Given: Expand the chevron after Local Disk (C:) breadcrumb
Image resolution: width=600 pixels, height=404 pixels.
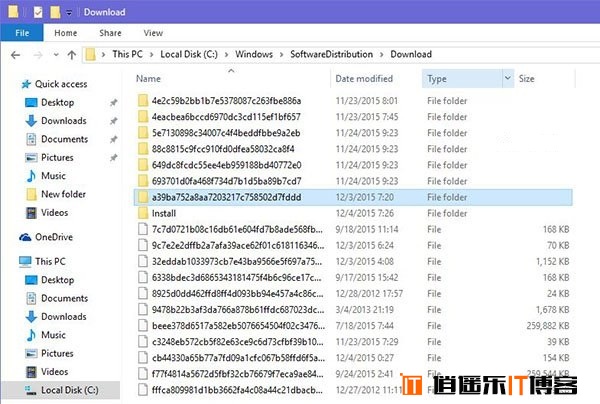Looking at the screenshot, I should point(227,55).
